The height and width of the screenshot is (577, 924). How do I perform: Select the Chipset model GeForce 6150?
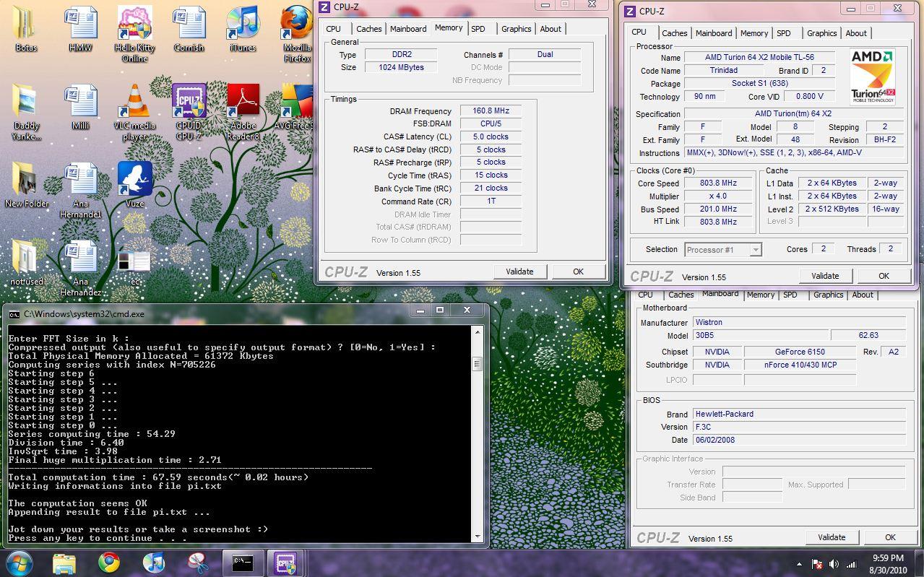800,352
